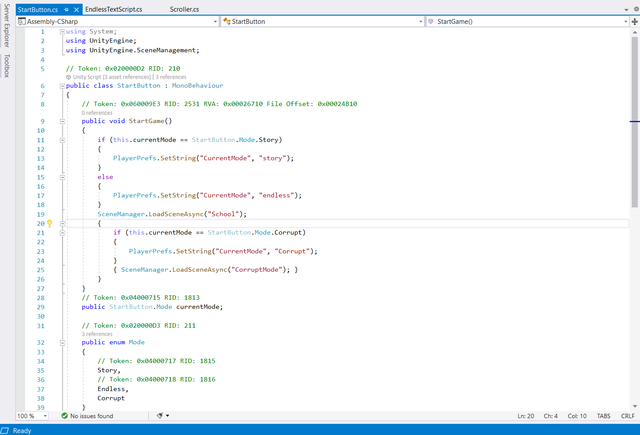This screenshot has width=640, height=435.
Task: Click the scrollbar down arrow
Action: coord(635,406)
